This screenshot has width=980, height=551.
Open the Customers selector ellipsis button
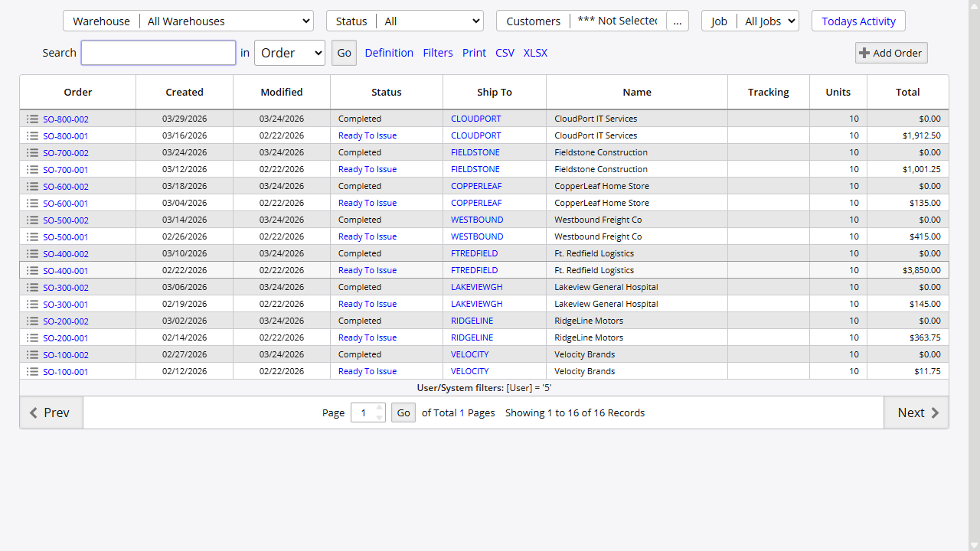tap(678, 21)
